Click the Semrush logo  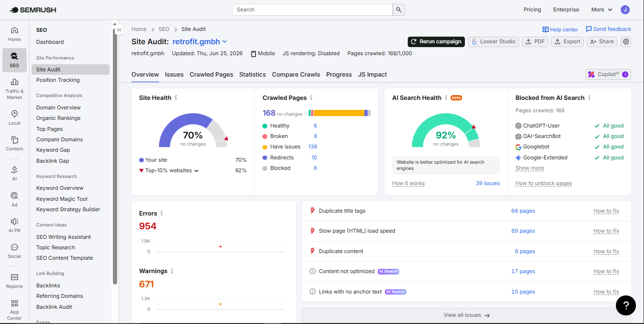33,10
